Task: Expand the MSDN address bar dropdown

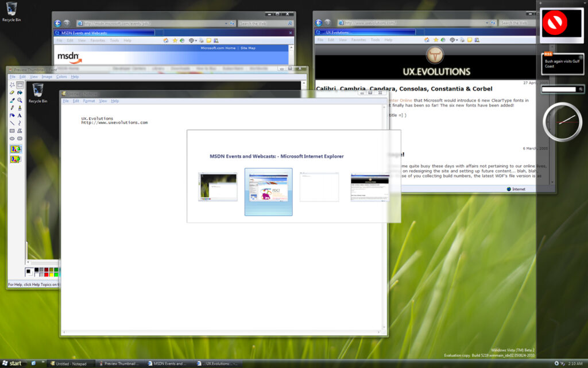Action: (x=226, y=23)
